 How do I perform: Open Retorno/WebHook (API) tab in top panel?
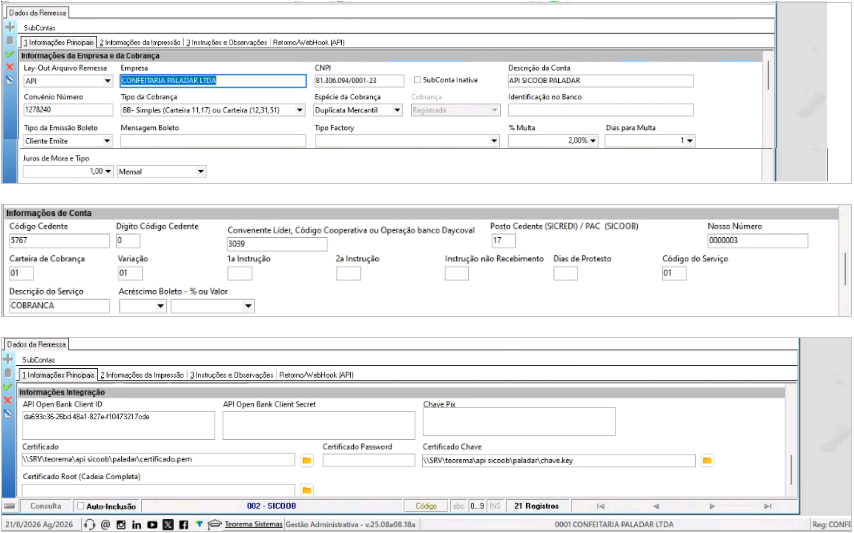pos(308,42)
